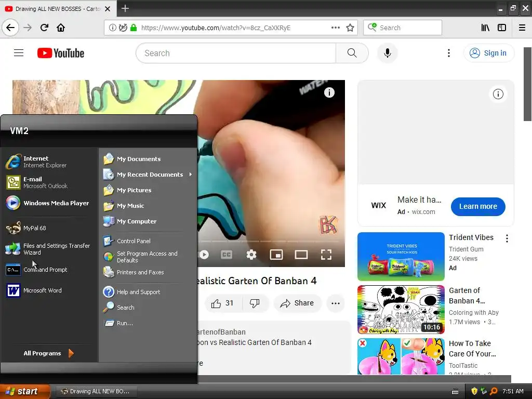The image size is (532, 399).
Task: Toggle browser sidebar view
Action: coord(502,28)
